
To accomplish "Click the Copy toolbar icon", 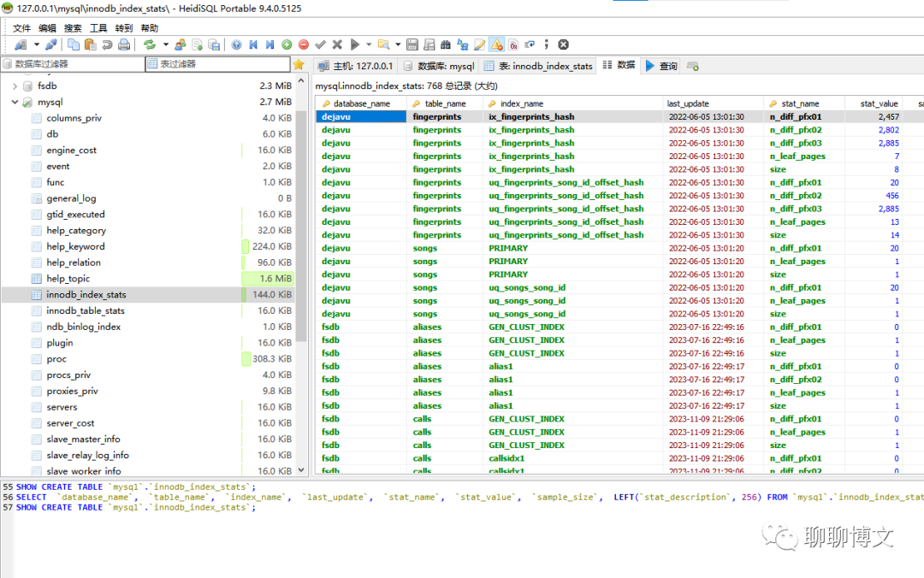I will (x=73, y=44).
